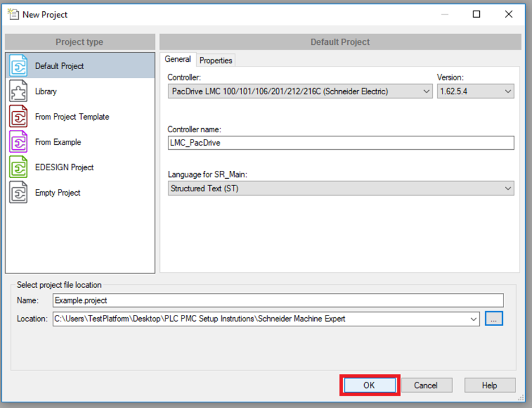Expand the Version dropdown
Viewport: 532px width, 408px height.
coord(508,91)
